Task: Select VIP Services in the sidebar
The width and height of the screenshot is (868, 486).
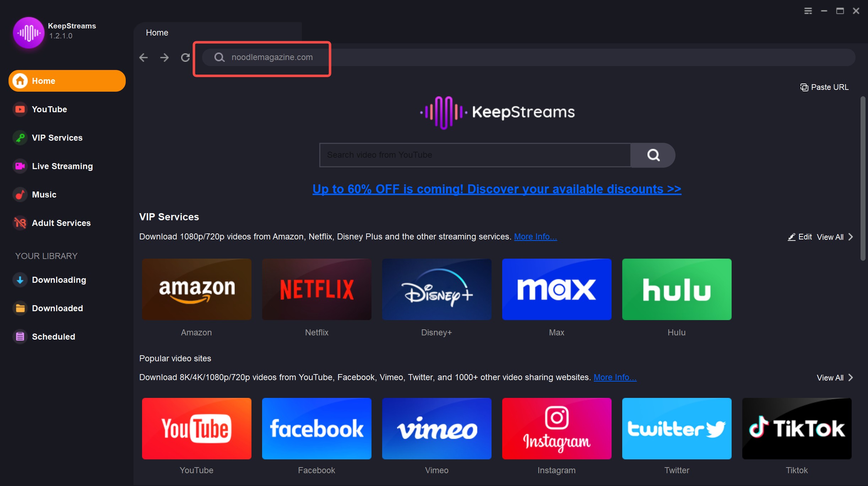Action: (67, 137)
